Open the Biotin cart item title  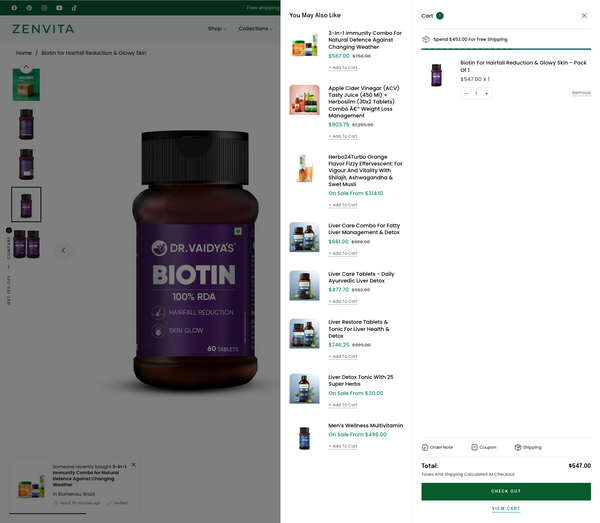pyautogui.click(x=523, y=66)
